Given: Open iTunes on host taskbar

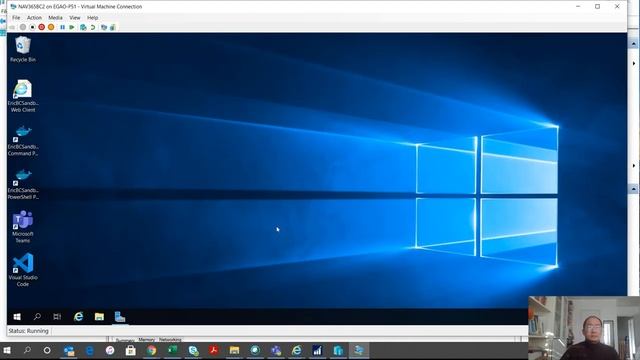Looking at the screenshot, I should [x=110, y=350].
